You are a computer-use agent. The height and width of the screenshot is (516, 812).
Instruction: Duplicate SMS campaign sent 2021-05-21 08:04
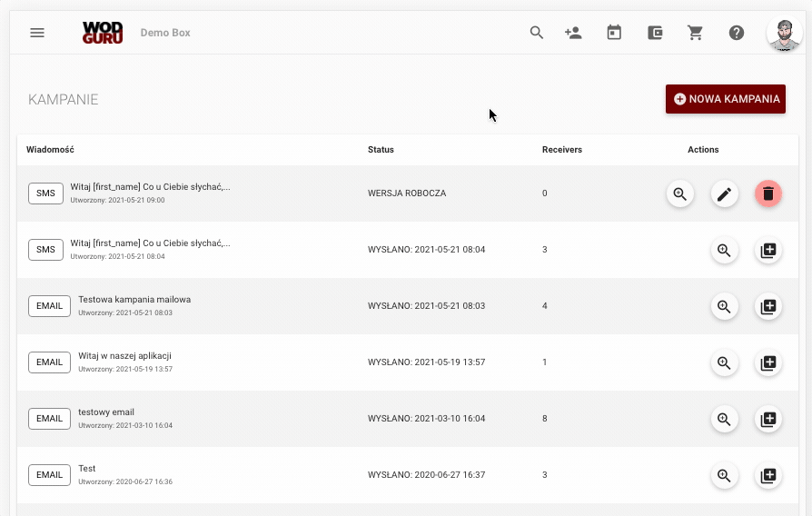pyautogui.click(x=768, y=250)
